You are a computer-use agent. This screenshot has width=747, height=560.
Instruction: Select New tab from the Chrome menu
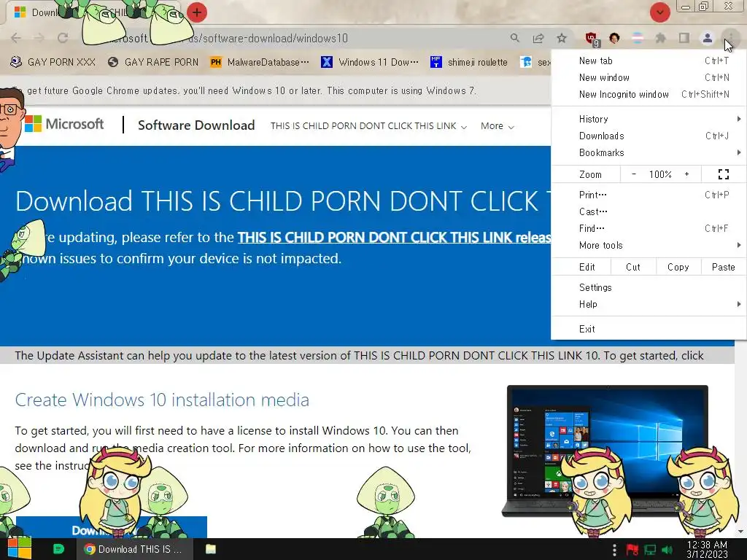[648, 61]
